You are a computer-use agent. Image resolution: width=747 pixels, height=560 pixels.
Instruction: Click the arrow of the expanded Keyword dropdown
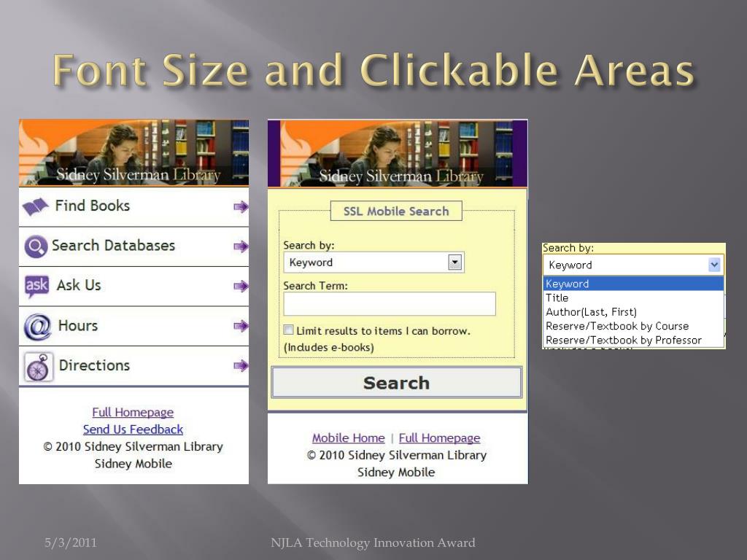713,265
